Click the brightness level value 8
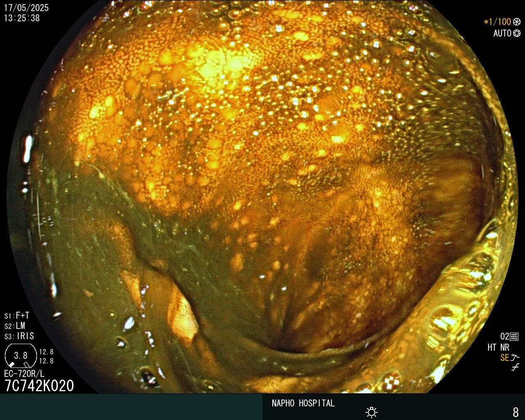Image resolution: width=525 pixels, height=420 pixels. click(516, 412)
